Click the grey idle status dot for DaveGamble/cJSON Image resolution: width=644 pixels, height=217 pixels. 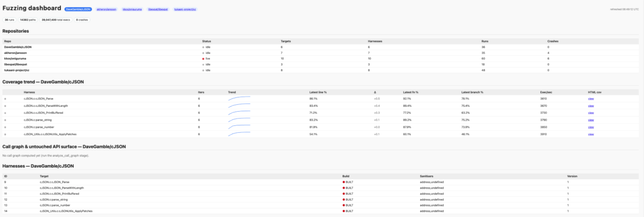[x=203, y=47]
